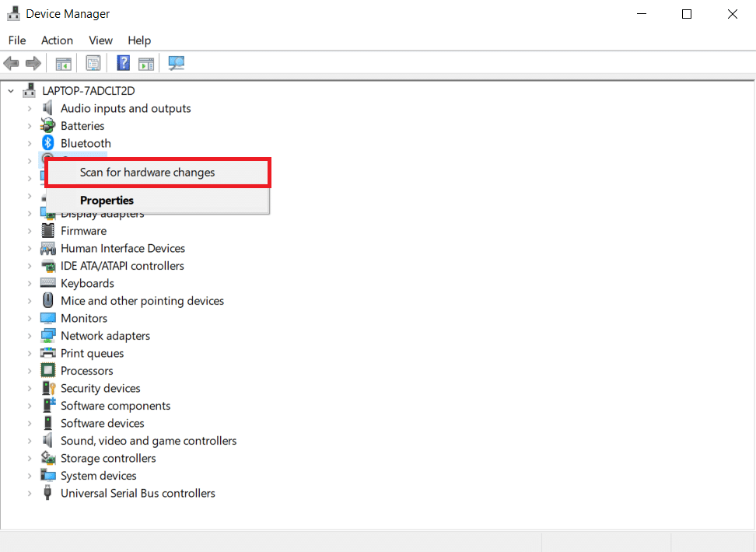Click Show/Hide Console Tree toolbar icon
Image resolution: width=756 pixels, height=552 pixels.
point(63,63)
